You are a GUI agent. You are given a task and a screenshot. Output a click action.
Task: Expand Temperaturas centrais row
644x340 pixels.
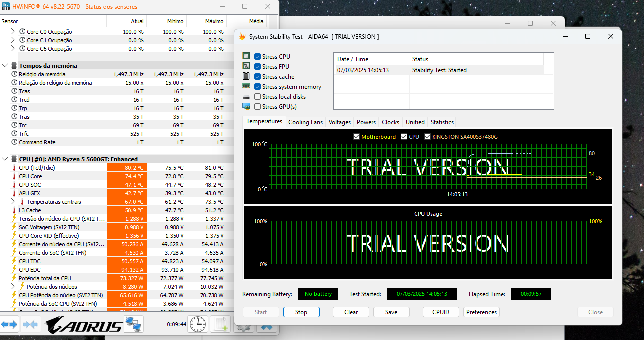pyautogui.click(x=13, y=202)
